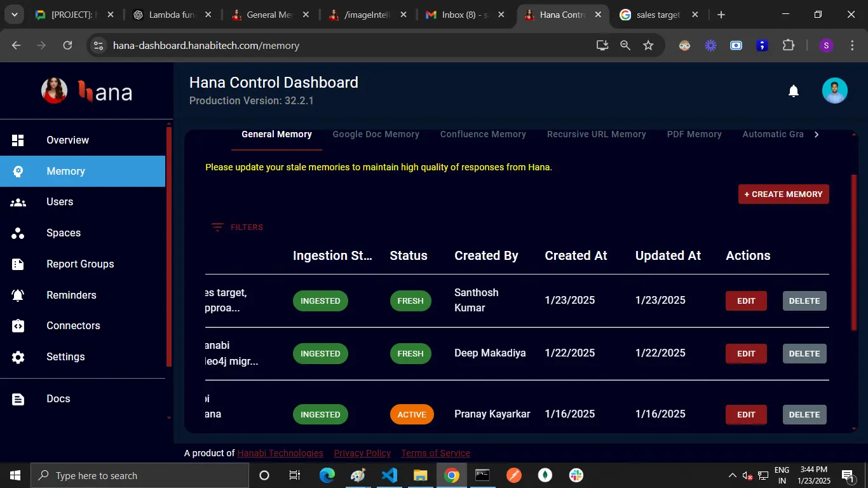Select the Memory brain icon
868x488 pixels.
pyautogui.click(x=18, y=171)
